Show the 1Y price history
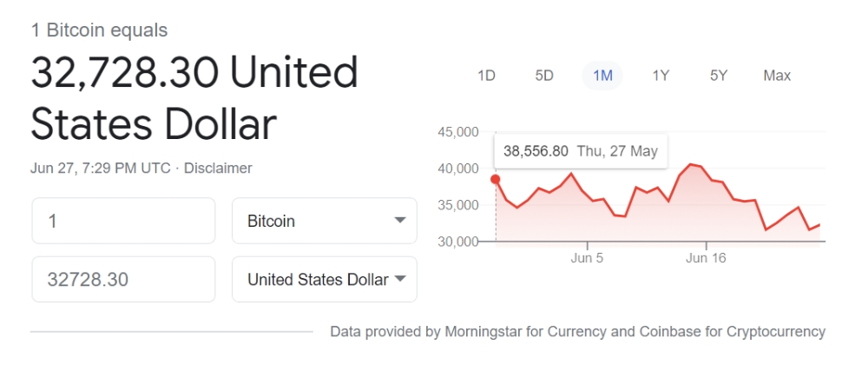The image size is (868, 378). (661, 76)
